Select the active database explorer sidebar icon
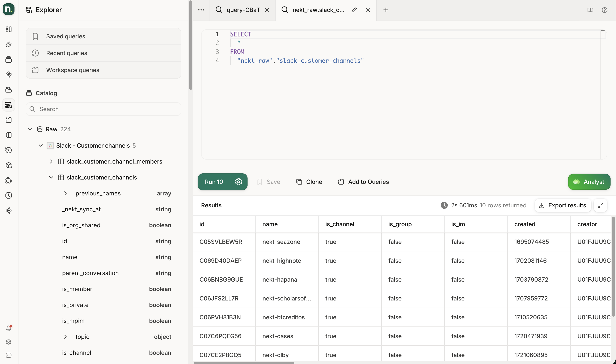 coord(9,105)
